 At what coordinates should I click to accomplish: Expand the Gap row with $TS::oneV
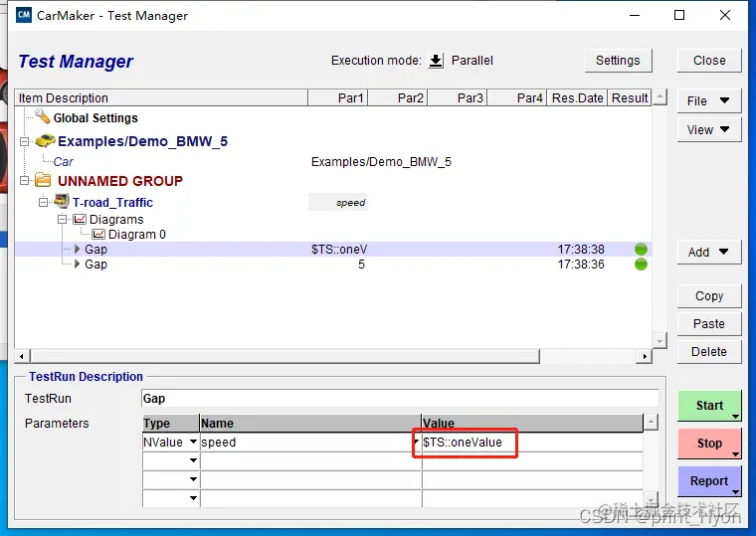coord(77,250)
